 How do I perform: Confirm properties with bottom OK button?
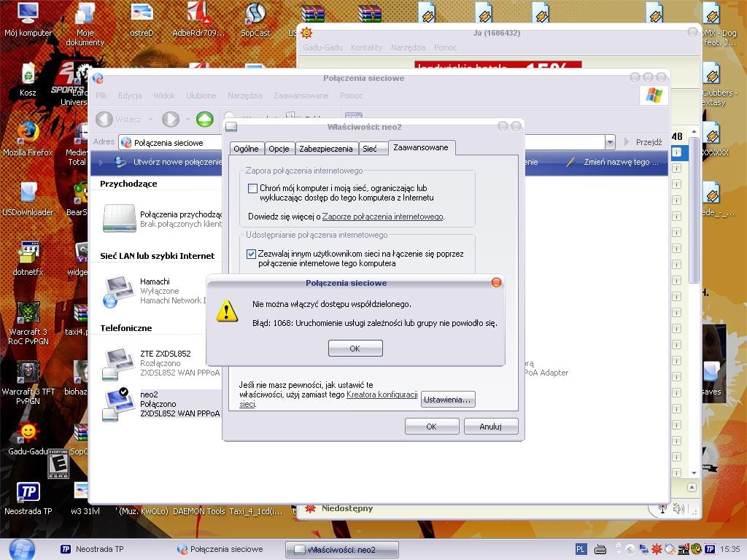point(432,426)
